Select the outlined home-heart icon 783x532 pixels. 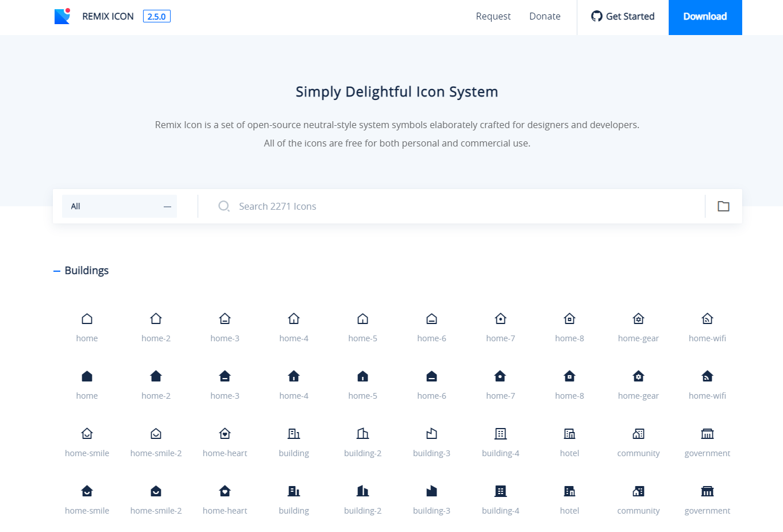(225, 434)
